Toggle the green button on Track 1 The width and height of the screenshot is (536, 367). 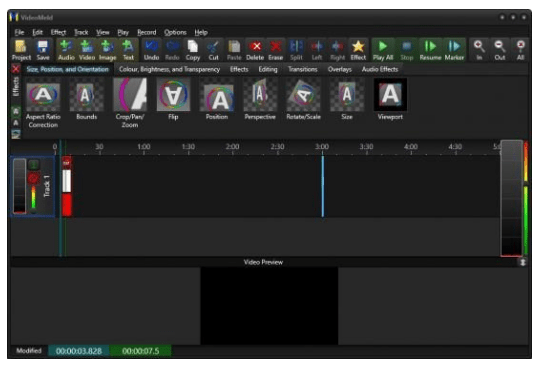click(33, 165)
